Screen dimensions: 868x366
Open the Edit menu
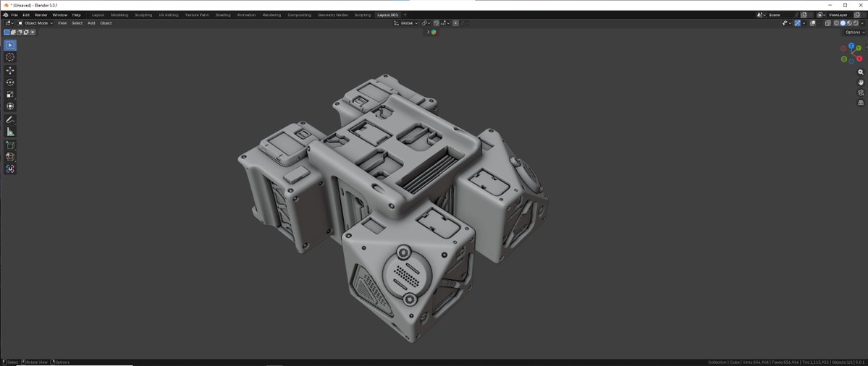[x=26, y=14]
